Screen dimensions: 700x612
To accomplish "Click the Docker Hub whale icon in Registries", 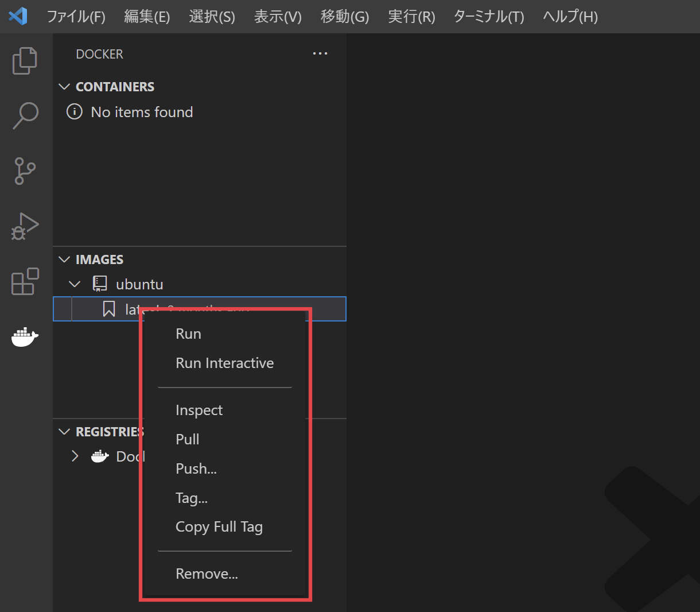I will pyautogui.click(x=100, y=456).
